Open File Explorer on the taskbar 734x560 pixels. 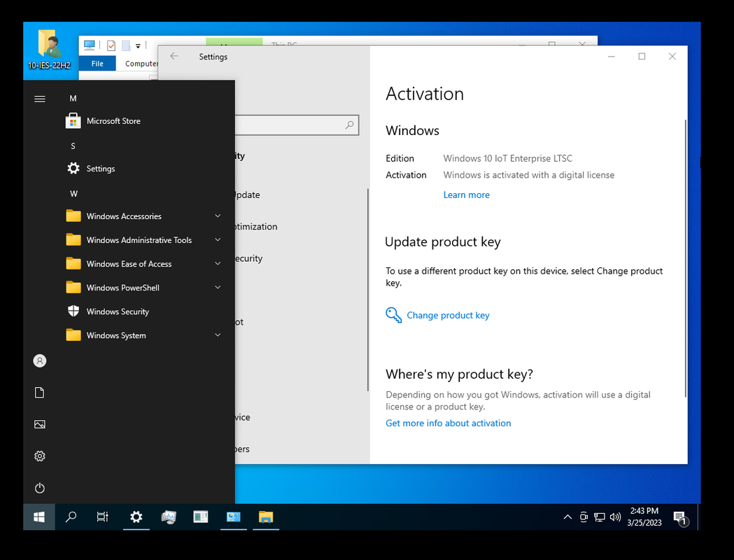266,517
